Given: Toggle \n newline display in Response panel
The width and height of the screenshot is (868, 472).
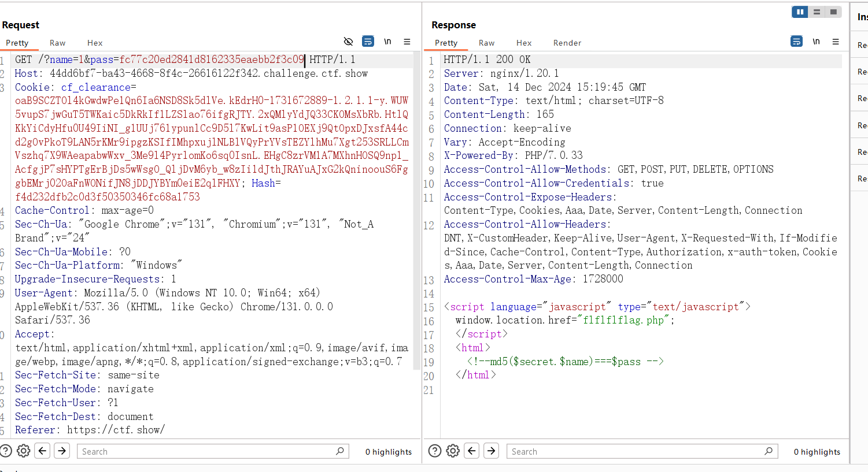Looking at the screenshot, I should click(x=816, y=42).
